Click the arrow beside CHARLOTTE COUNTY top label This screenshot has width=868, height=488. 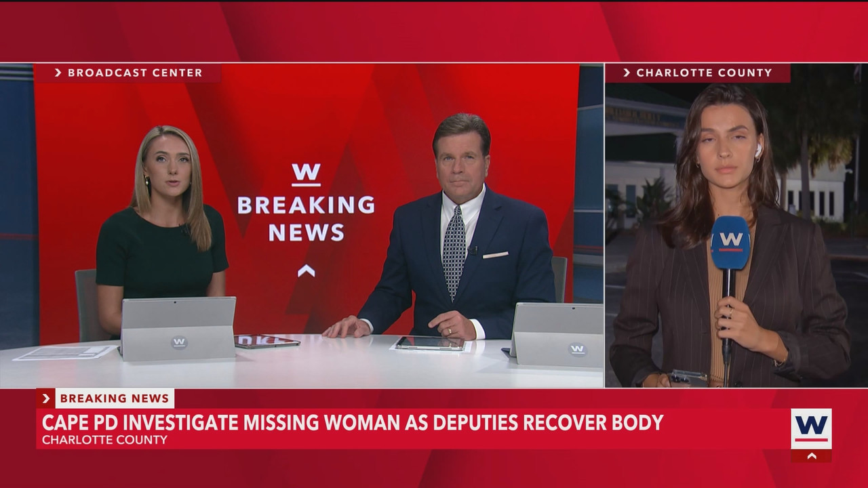627,73
